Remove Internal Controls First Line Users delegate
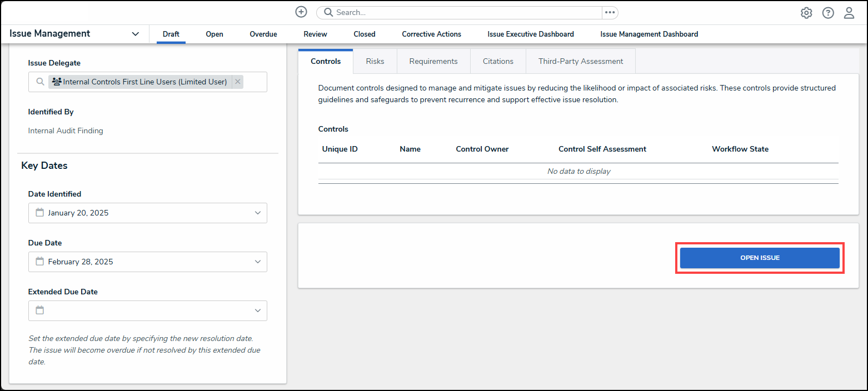The width and height of the screenshot is (868, 391). click(x=238, y=82)
